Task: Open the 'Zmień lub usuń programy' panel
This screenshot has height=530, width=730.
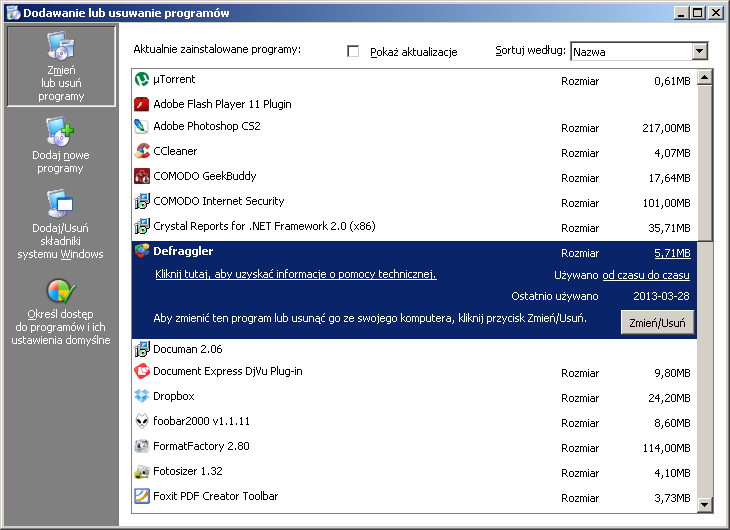Action: [x=61, y=66]
